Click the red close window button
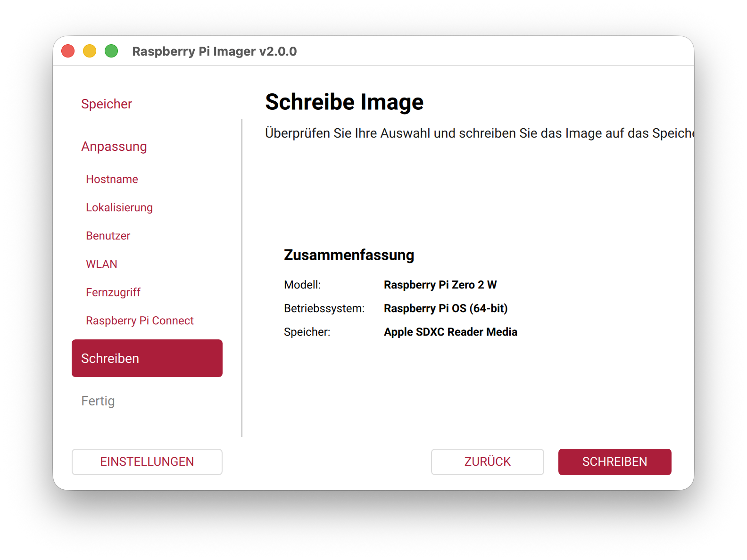Screen dimensions: 747x560 click(x=68, y=51)
